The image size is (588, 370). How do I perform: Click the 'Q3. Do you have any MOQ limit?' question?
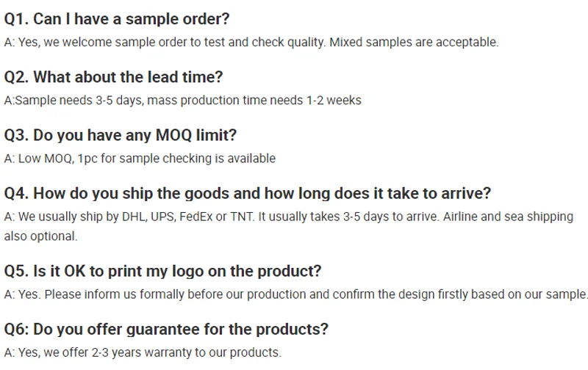(x=121, y=135)
